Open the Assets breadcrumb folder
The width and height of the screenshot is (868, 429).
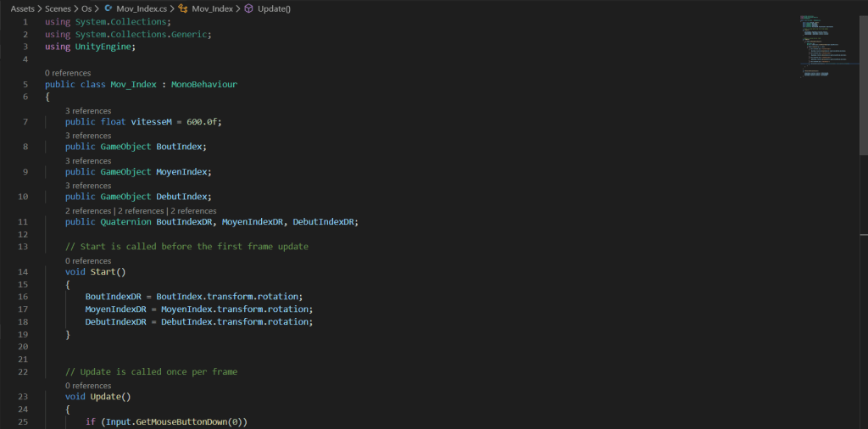point(23,8)
